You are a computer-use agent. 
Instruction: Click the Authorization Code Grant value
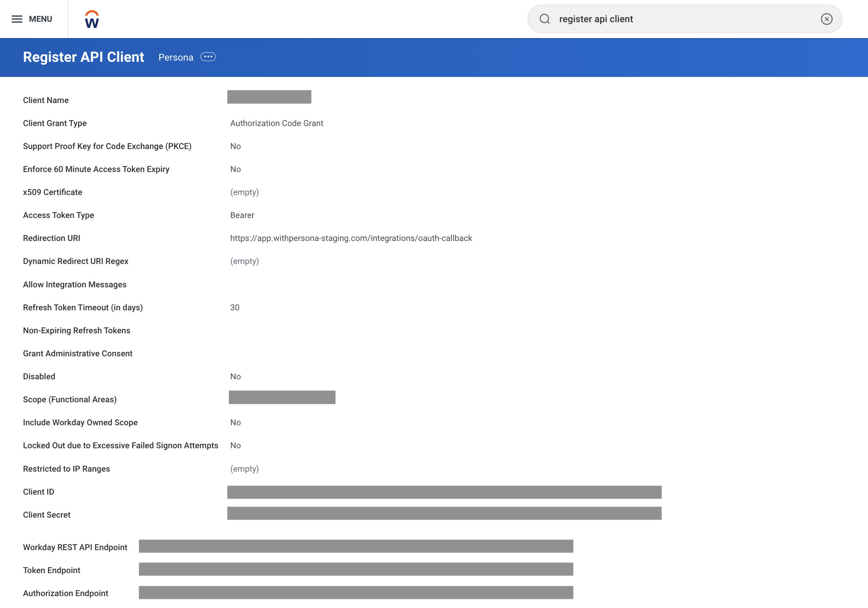[276, 123]
